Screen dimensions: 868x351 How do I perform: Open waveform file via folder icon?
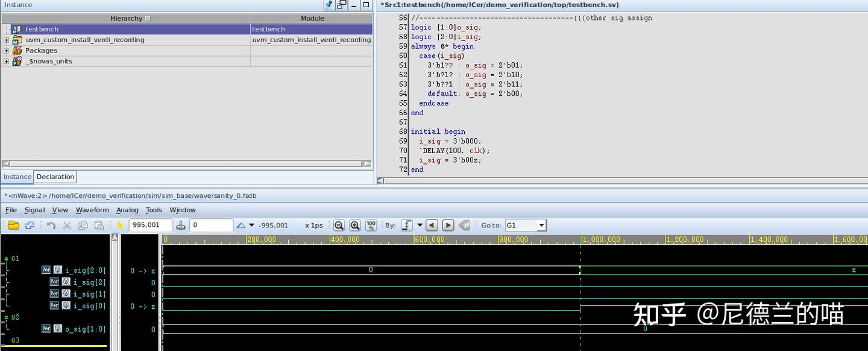(13, 226)
